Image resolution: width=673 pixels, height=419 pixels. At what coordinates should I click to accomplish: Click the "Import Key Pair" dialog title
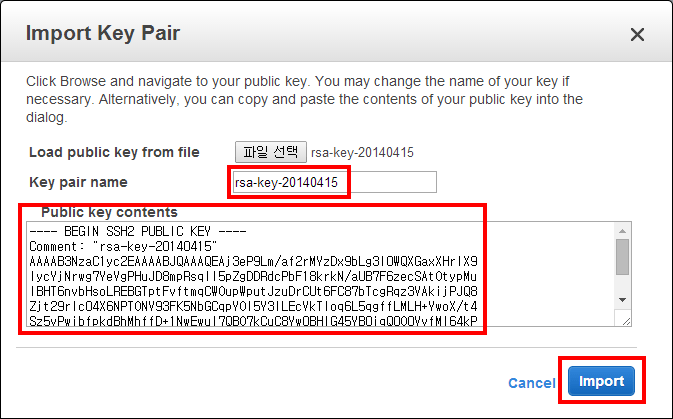(102, 34)
